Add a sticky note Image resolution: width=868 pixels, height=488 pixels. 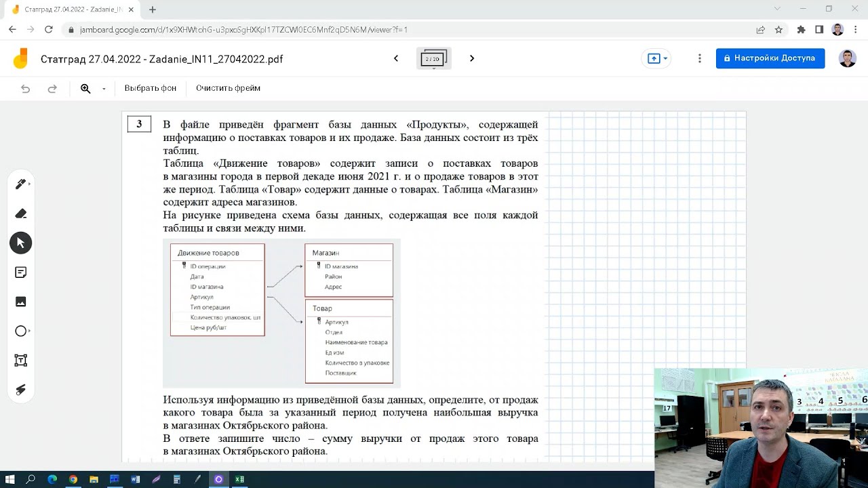point(20,272)
